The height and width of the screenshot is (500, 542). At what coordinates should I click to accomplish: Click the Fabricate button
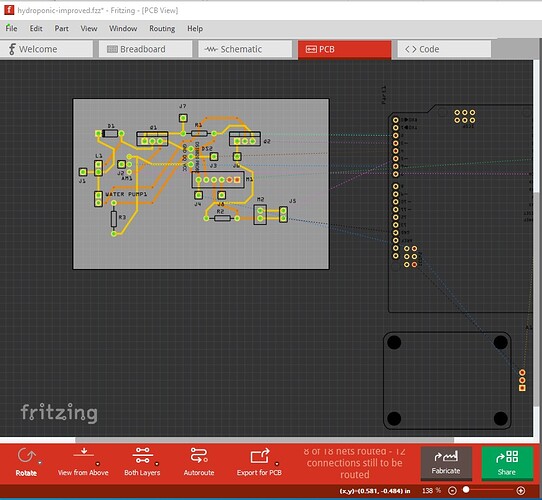pyautogui.click(x=446, y=463)
